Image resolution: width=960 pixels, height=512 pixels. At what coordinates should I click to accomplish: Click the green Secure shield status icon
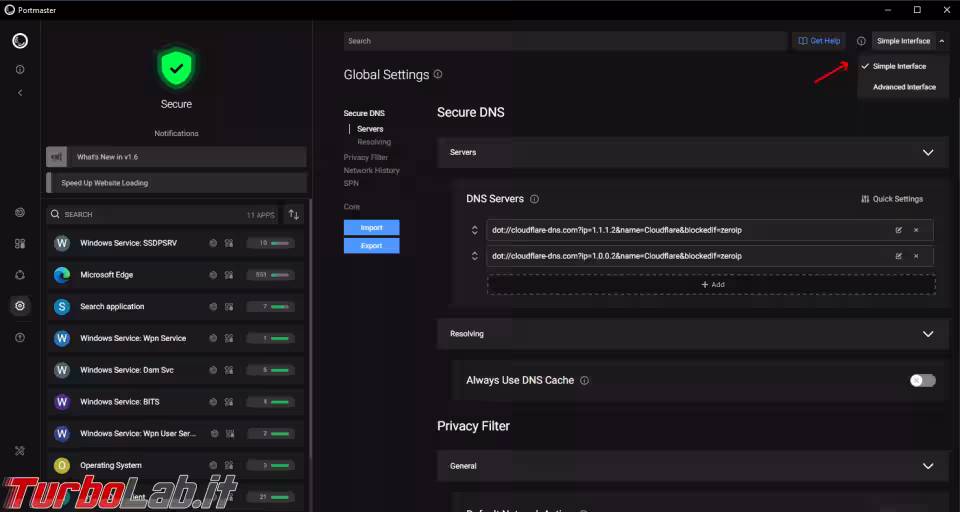(176, 67)
